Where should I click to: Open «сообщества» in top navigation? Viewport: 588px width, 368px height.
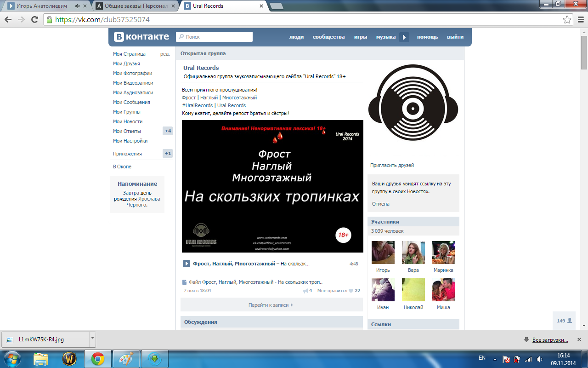pos(328,37)
